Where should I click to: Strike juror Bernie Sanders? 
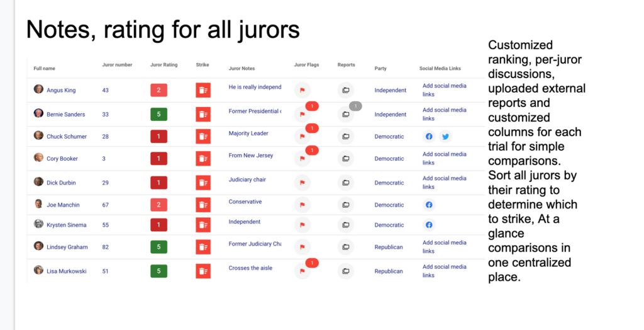point(203,115)
